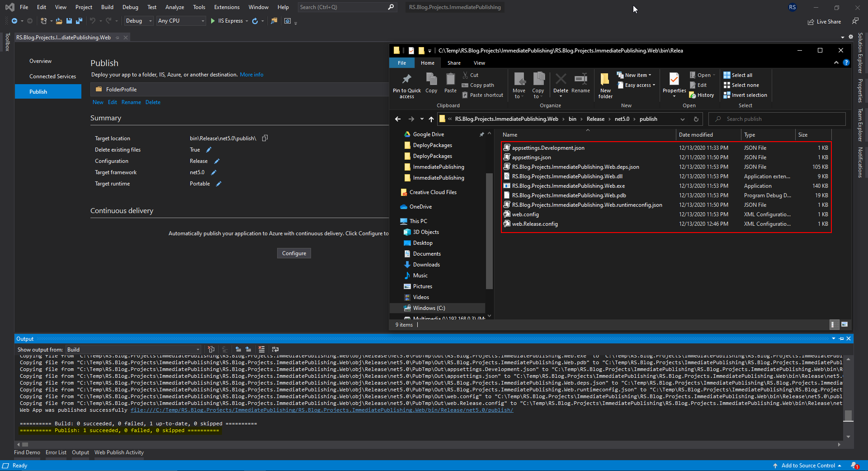
Task: Click the browser Refresh toolbar icon
Action: (255, 21)
